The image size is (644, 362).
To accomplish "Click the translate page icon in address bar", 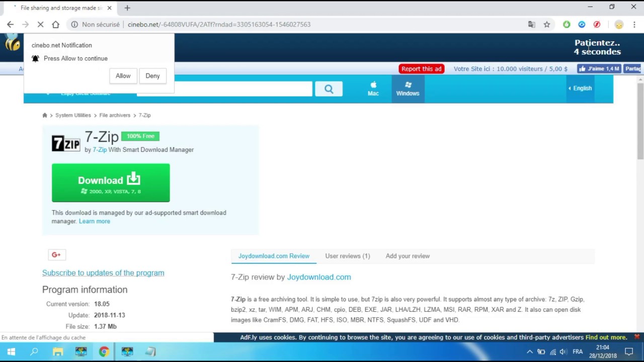I will pos(532,24).
